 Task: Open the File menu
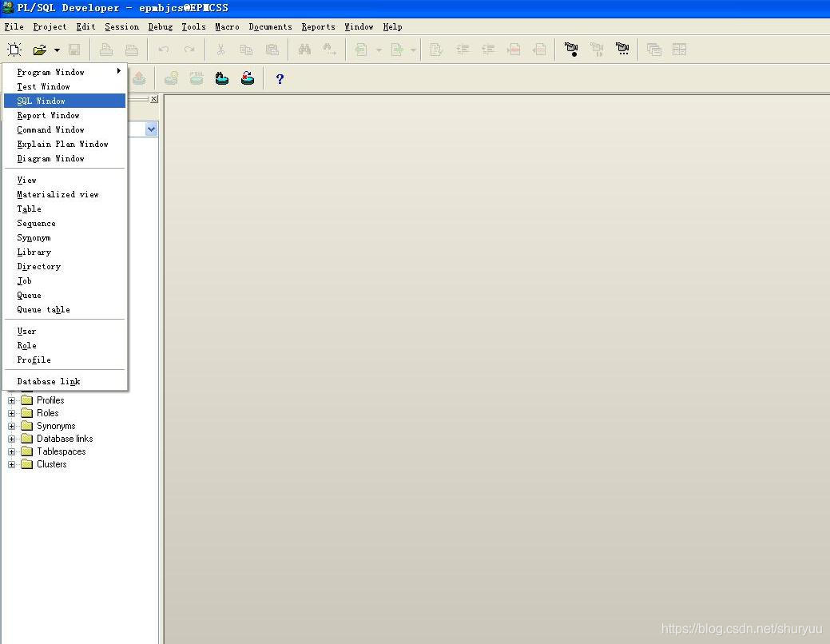pyautogui.click(x=14, y=26)
